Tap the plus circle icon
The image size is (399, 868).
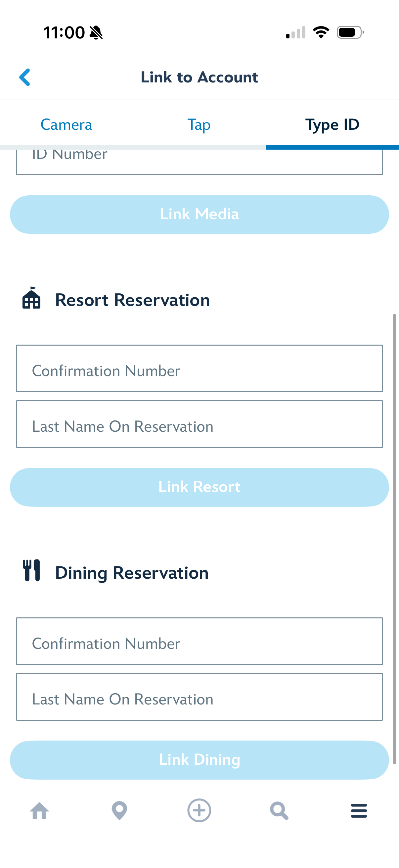pos(199,810)
